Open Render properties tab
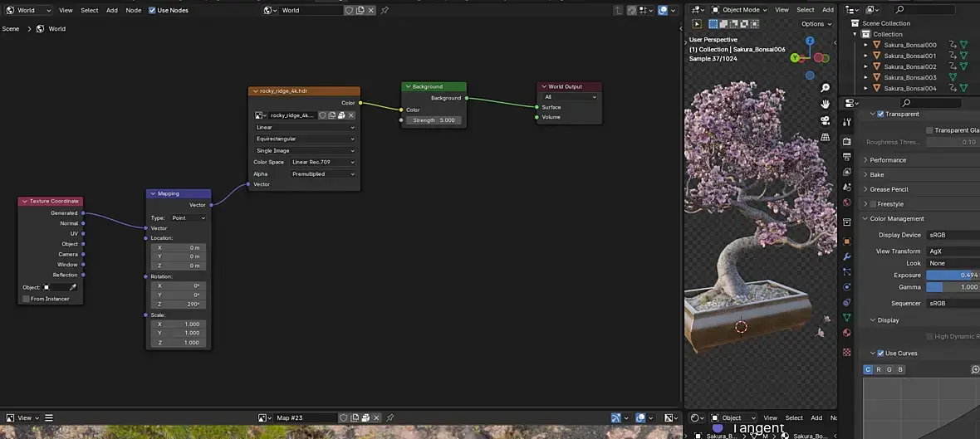The width and height of the screenshot is (980, 439). [847, 142]
